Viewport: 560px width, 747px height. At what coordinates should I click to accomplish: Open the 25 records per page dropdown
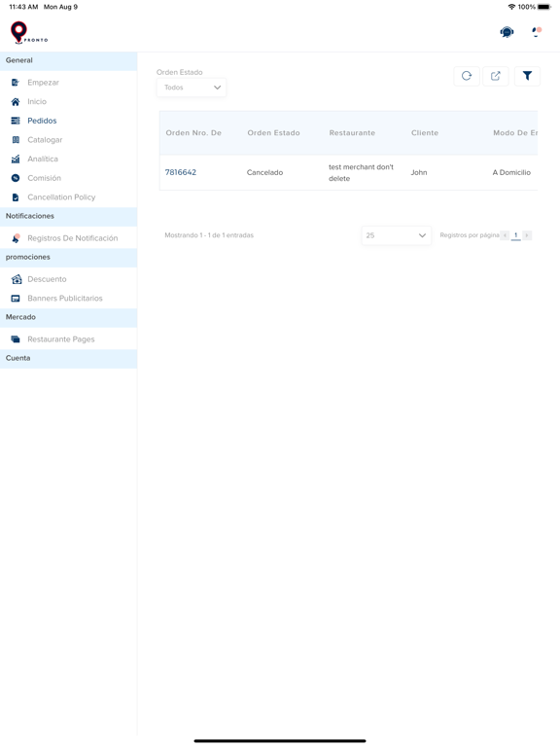coord(397,235)
